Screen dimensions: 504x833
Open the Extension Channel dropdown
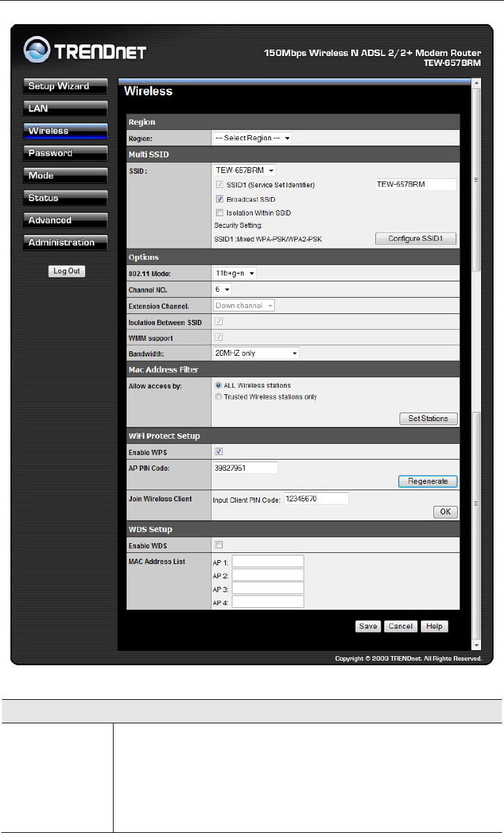coord(244,305)
